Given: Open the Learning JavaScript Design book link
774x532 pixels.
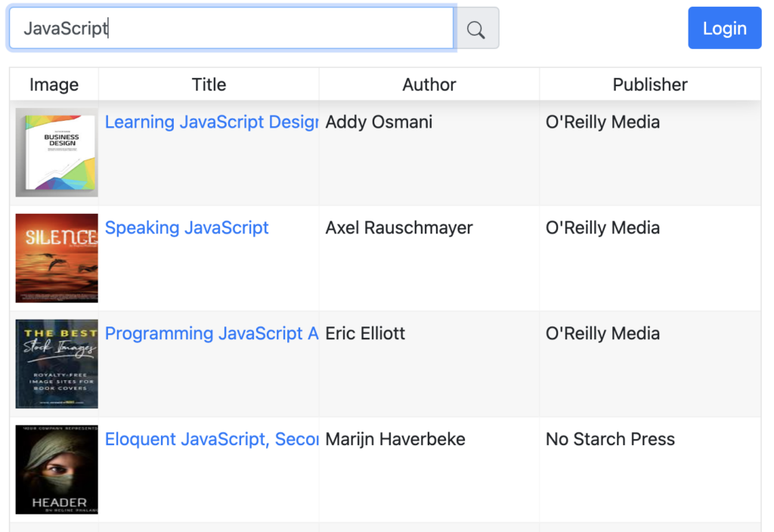Looking at the screenshot, I should [x=212, y=122].
